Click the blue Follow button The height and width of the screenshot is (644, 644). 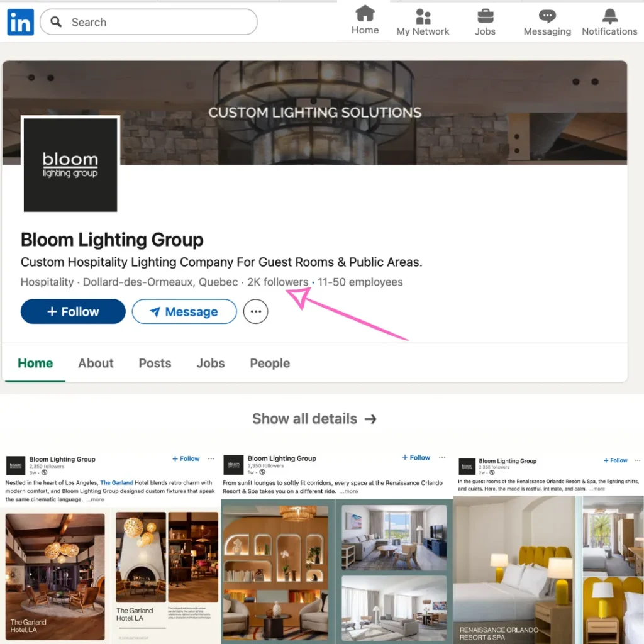click(x=73, y=312)
